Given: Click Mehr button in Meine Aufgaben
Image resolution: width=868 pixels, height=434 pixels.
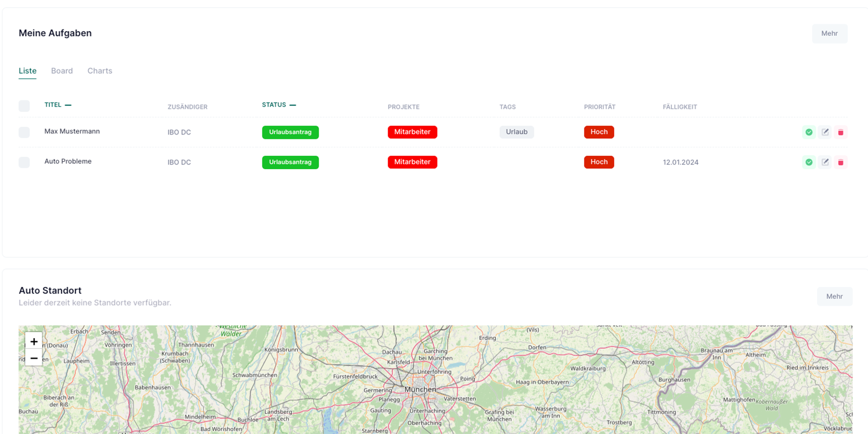Looking at the screenshot, I should pos(829,34).
